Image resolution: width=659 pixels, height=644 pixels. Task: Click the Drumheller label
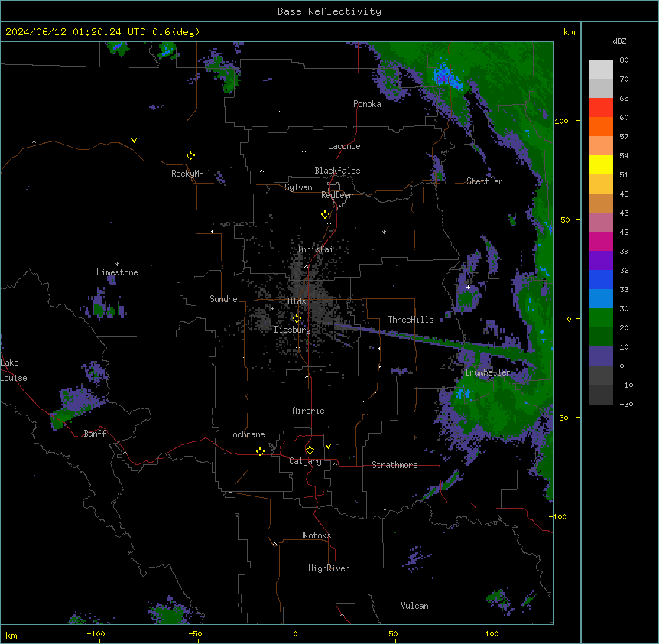pos(488,372)
